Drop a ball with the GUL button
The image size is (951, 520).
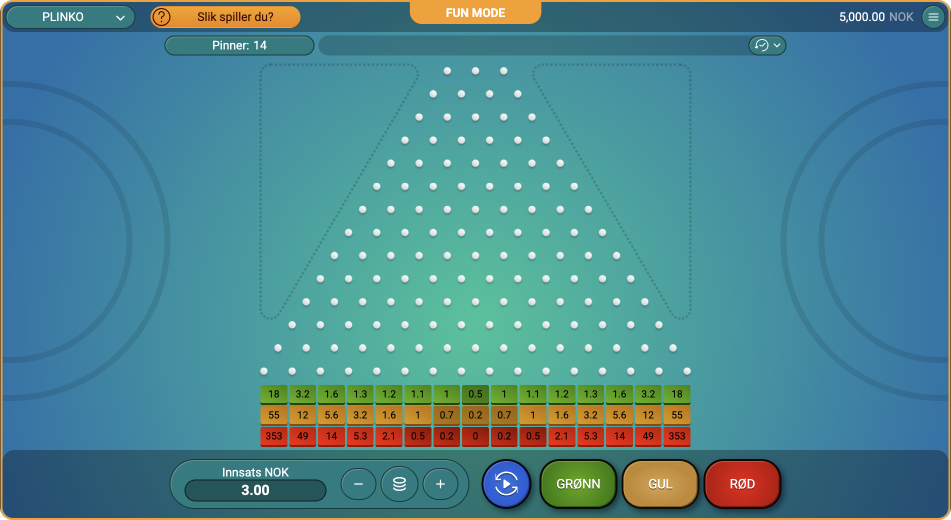pyautogui.click(x=660, y=484)
